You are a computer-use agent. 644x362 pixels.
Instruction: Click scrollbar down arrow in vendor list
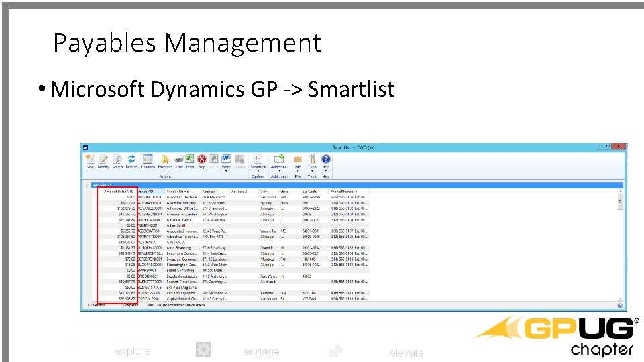pyautogui.click(x=620, y=298)
